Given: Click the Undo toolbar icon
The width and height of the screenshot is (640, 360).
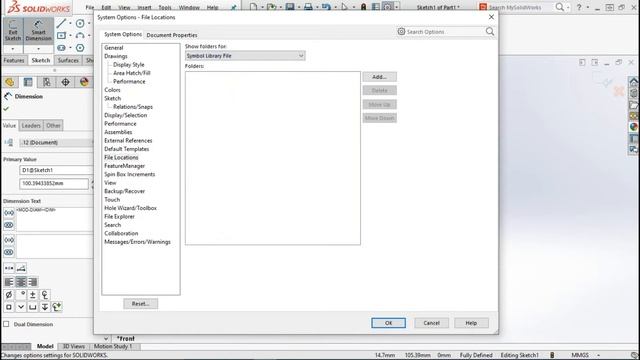Looking at the screenshot, I should (326, 7).
